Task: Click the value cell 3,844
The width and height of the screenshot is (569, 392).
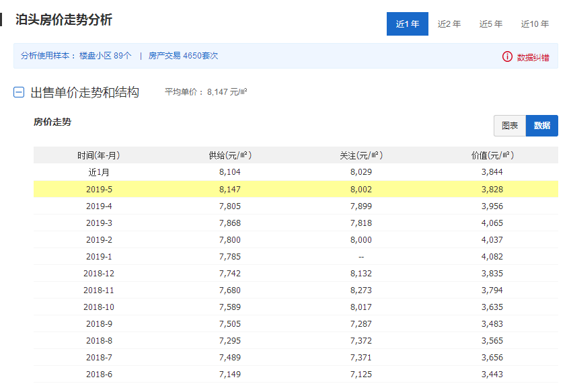Action: click(x=492, y=172)
